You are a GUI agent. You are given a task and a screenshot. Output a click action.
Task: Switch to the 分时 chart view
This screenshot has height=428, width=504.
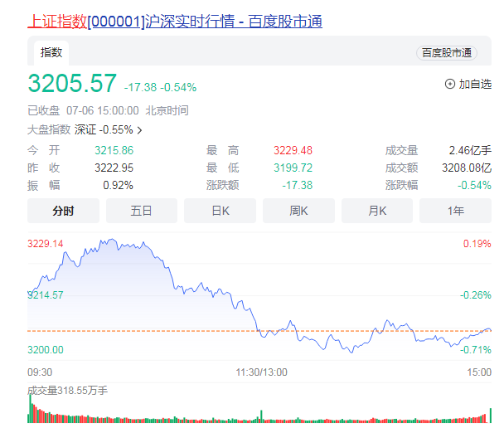click(63, 212)
